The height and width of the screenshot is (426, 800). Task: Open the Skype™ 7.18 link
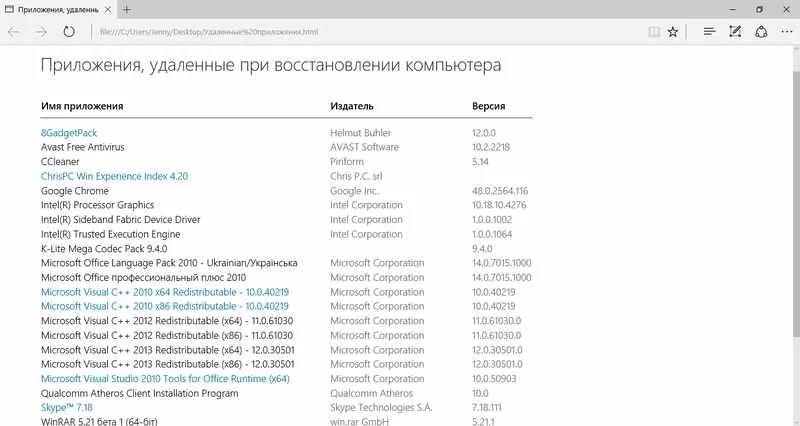[67, 408]
